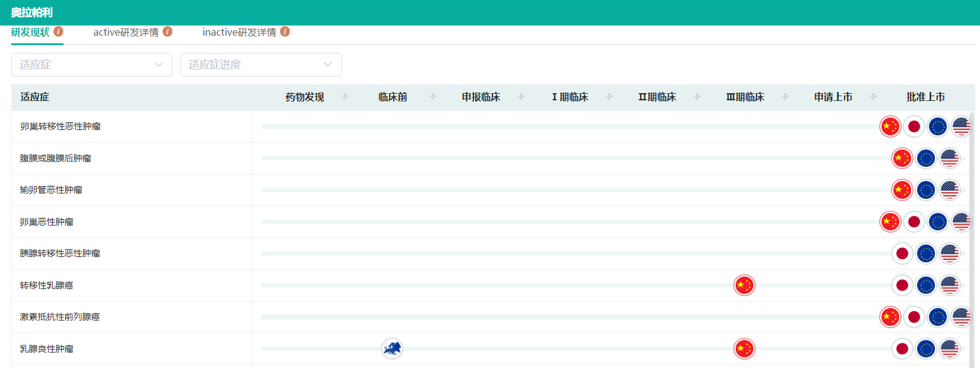Click China flag in 卵巢转移性恶性肿瘤 row
The width and height of the screenshot is (980, 368).
point(890,126)
